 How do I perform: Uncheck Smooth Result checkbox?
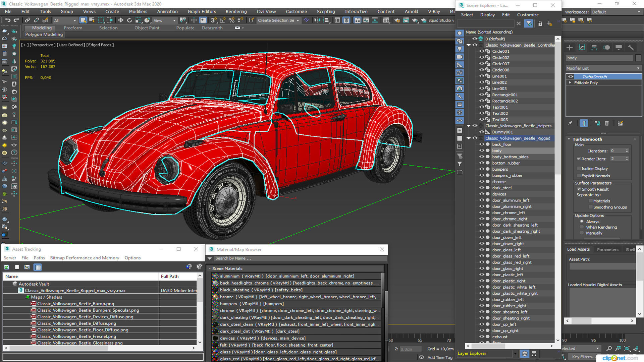[x=579, y=189]
